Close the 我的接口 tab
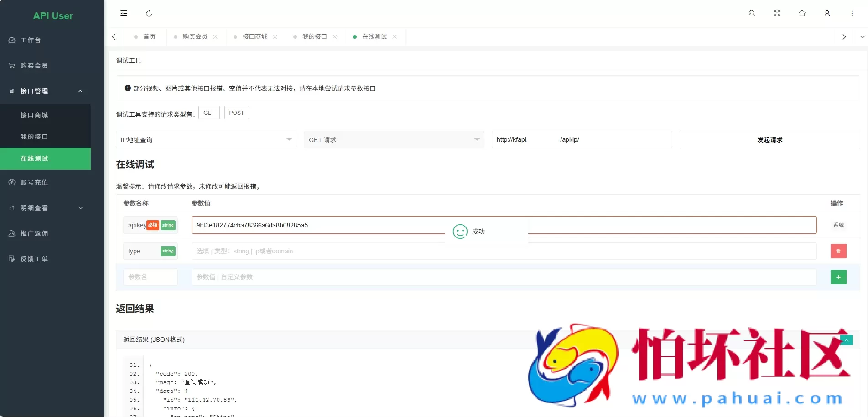This screenshot has height=417, width=868. click(x=335, y=36)
